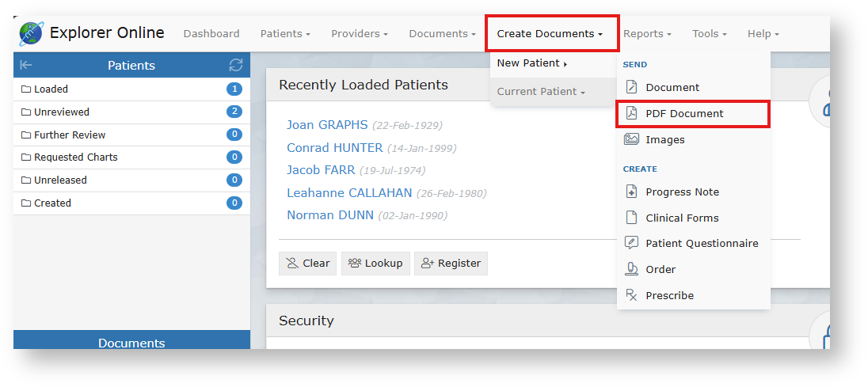Click the Images picture icon
868x387 pixels.
tap(631, 139)
